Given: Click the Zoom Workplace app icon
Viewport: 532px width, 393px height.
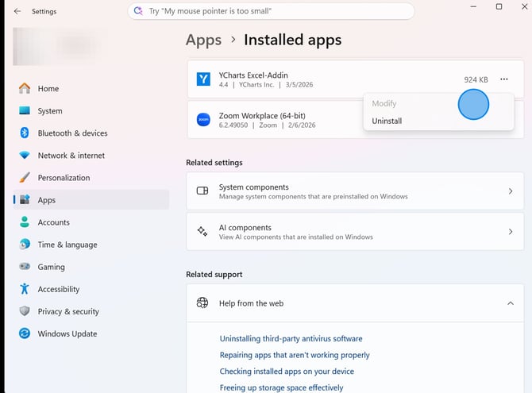Looking at the screenshot, I should coord(203,119).
